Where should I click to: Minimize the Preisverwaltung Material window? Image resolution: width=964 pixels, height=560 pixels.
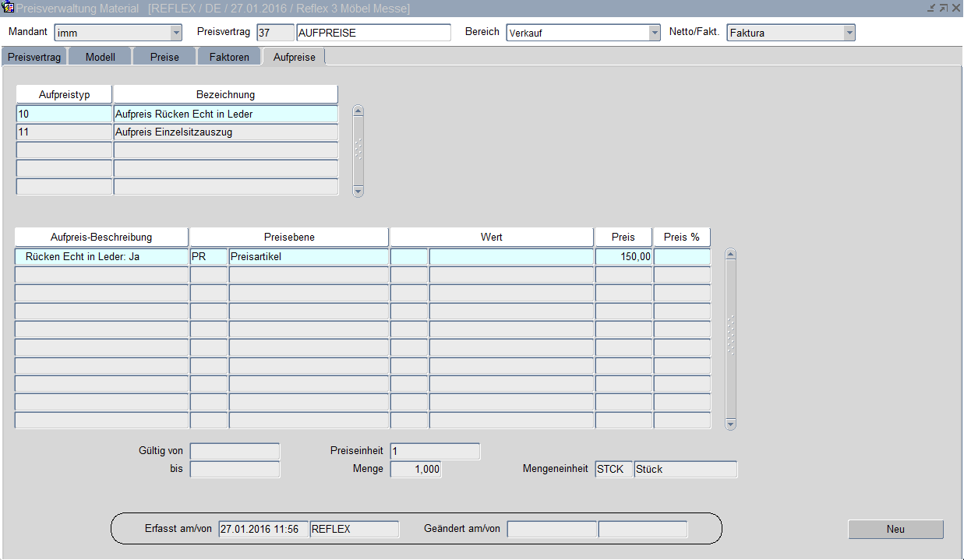click(x=930, y=8)
